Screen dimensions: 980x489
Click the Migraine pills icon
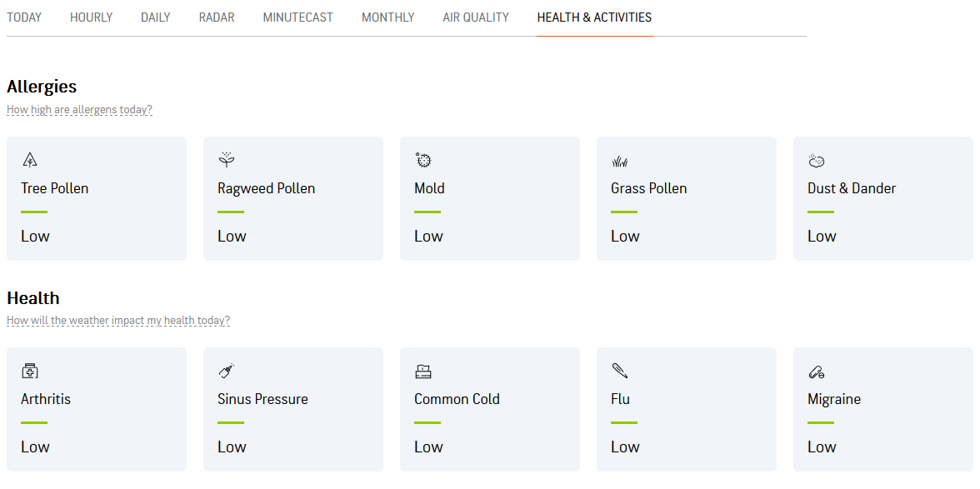[x=817, y=372]
